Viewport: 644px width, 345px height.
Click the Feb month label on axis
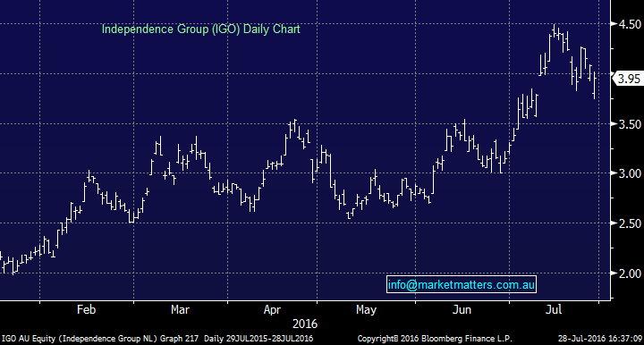pyautogui.click(x=86, y=309)
